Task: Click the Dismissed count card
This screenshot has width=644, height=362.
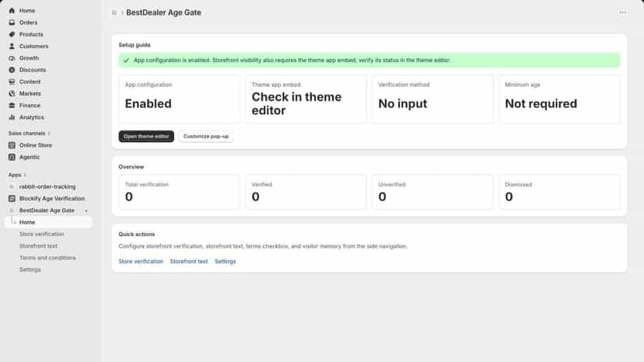Action: click(x=559, y=192)
